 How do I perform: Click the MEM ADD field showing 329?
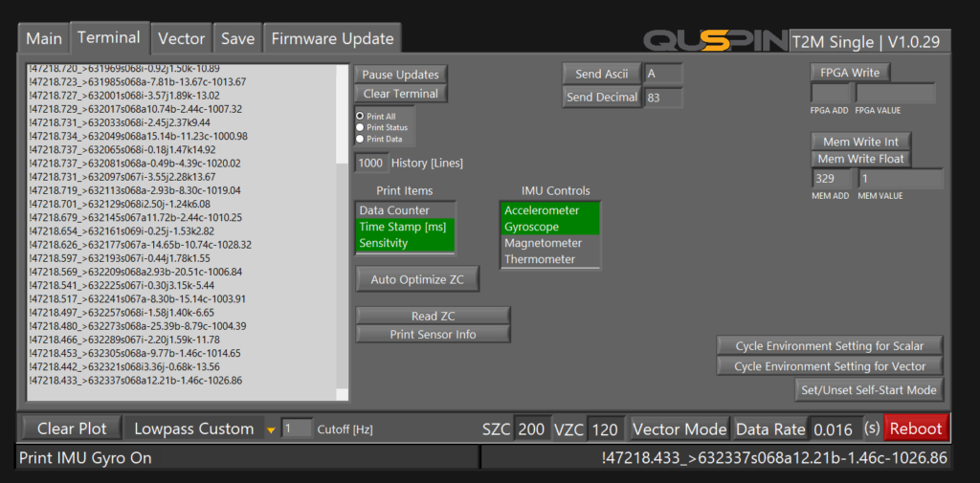(832, 179)
